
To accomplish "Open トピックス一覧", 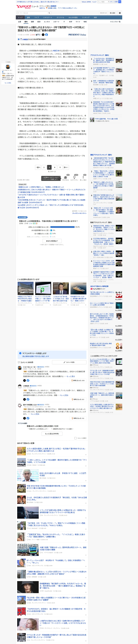I will 115,22.
